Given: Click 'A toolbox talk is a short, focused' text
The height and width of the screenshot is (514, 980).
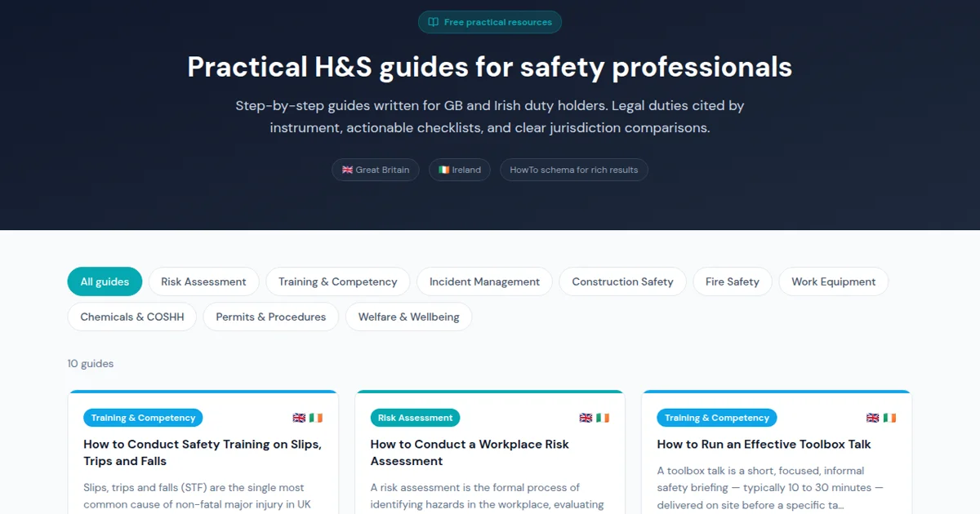Looking at the screenshot, I should point(770,488).
